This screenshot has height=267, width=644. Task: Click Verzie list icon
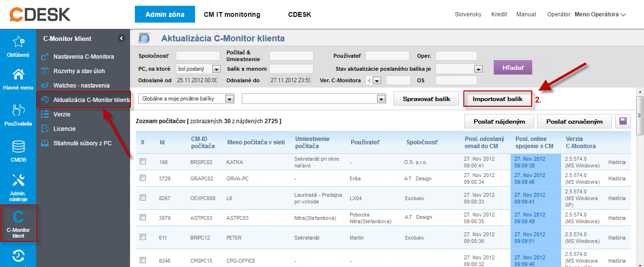click(x=44, y=114)
